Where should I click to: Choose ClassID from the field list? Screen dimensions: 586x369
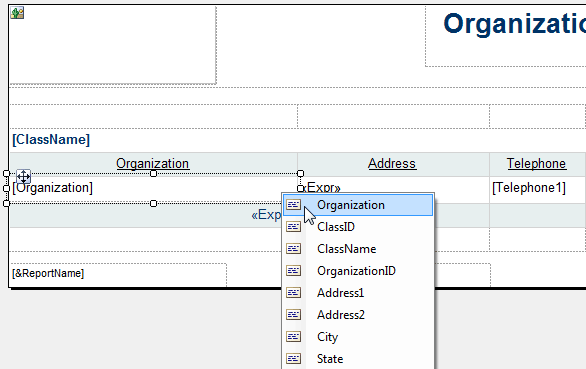coord(358,227)
